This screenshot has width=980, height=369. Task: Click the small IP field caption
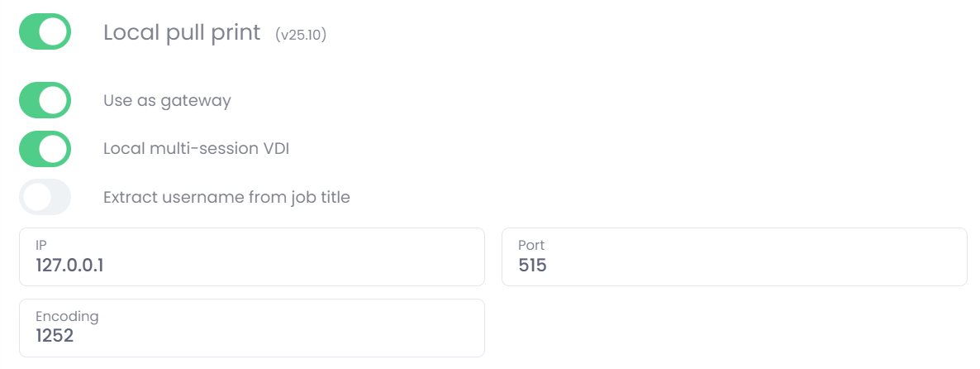click(x=40, y=245)
